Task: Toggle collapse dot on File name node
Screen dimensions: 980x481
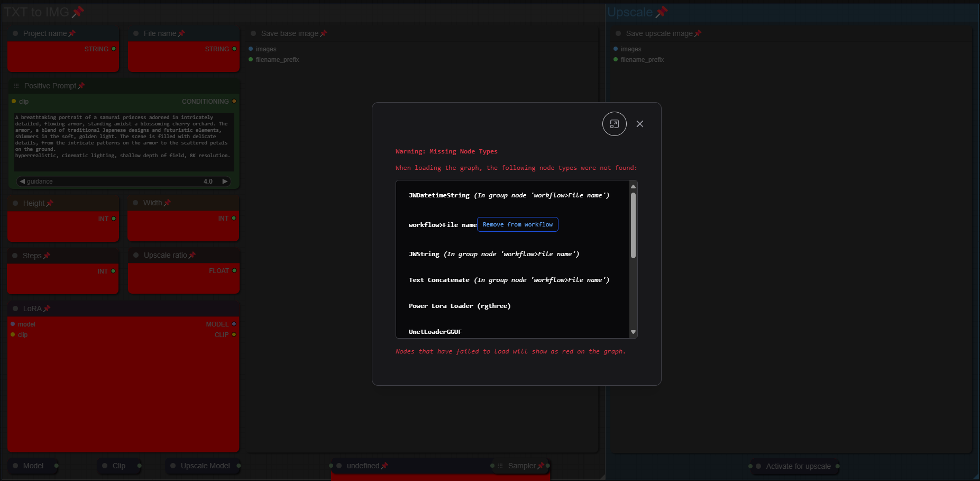Action: point(136,33)
